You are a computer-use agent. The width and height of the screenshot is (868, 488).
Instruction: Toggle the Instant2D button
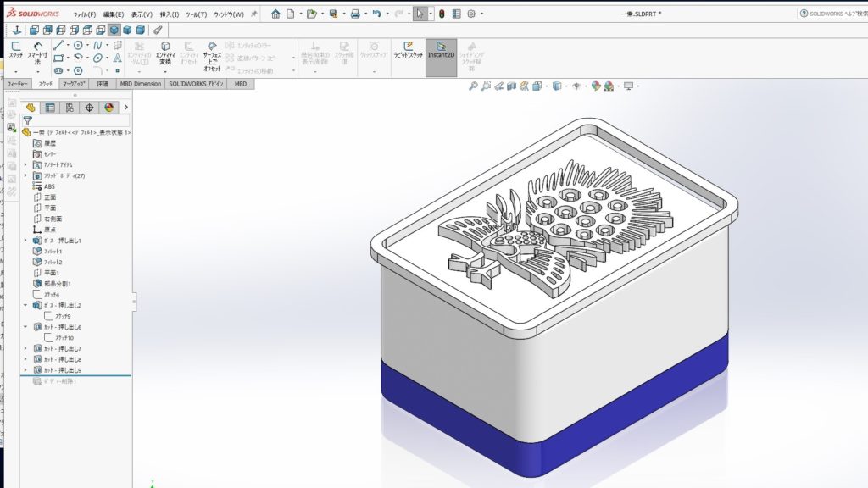440,50
